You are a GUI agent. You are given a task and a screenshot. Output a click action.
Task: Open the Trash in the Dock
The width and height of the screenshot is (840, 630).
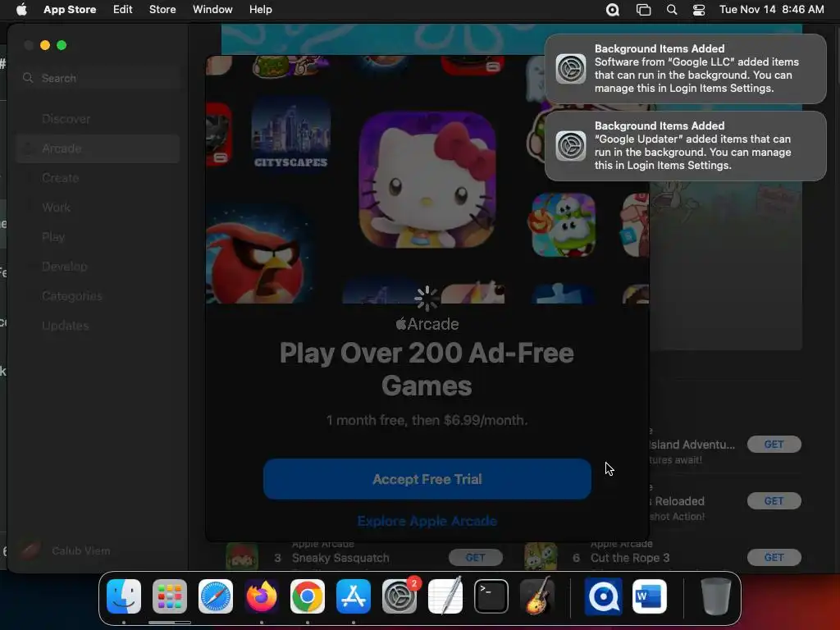coord(715,596)
